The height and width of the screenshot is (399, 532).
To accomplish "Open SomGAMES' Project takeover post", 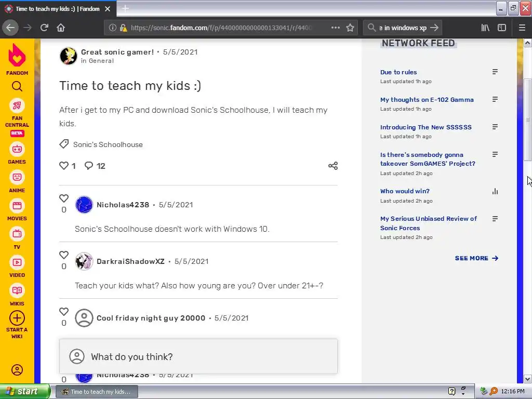I will click(x=428, y=159).
